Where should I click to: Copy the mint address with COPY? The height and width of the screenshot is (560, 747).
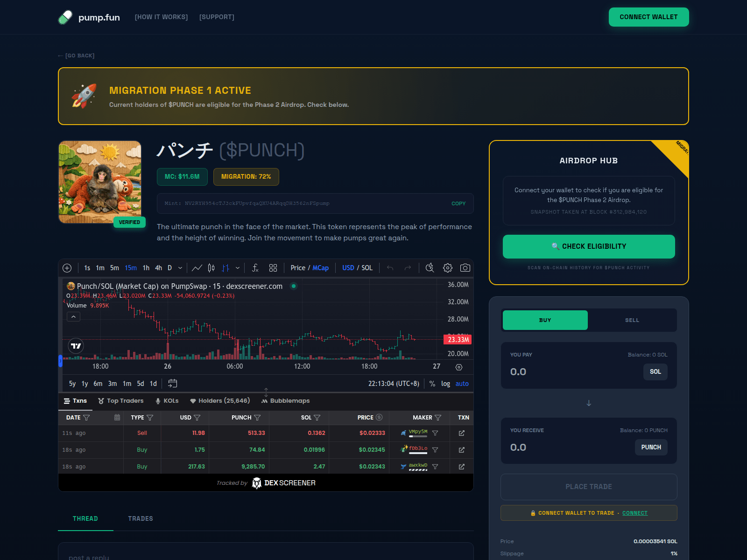point(458,203)
